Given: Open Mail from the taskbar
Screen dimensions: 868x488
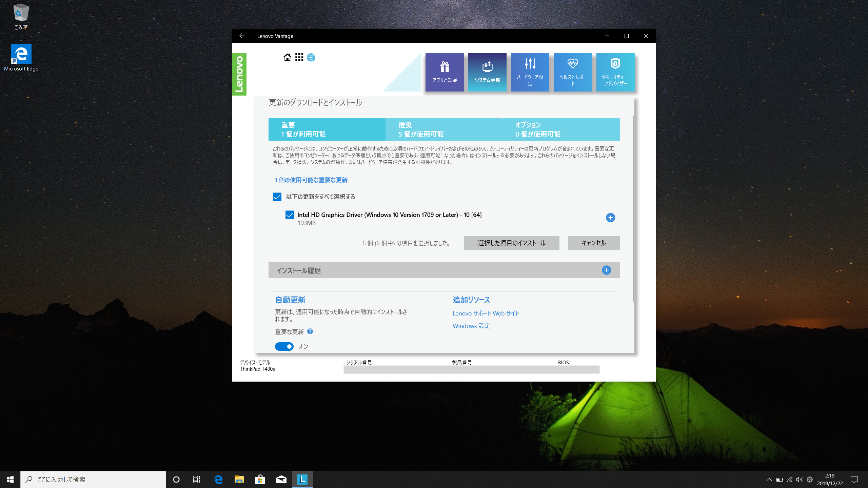Looking at the screenshot, I should [281, 480].
